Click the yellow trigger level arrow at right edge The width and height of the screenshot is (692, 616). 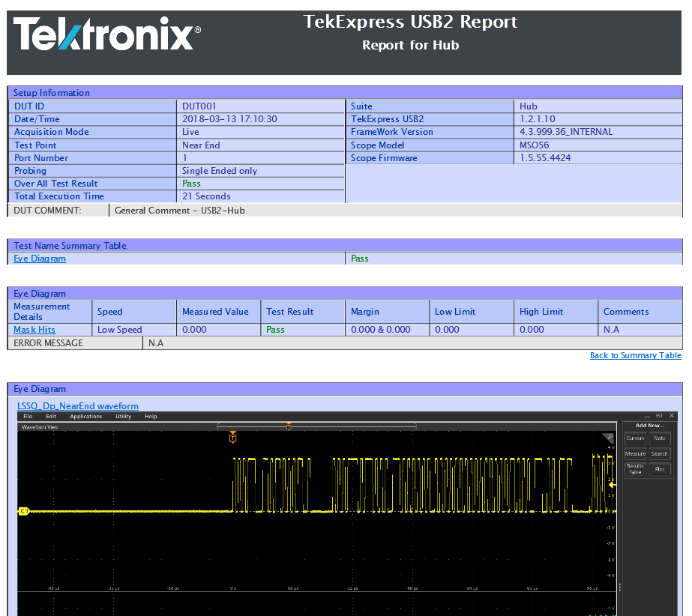pyautogui.click(x=612, y=485)
